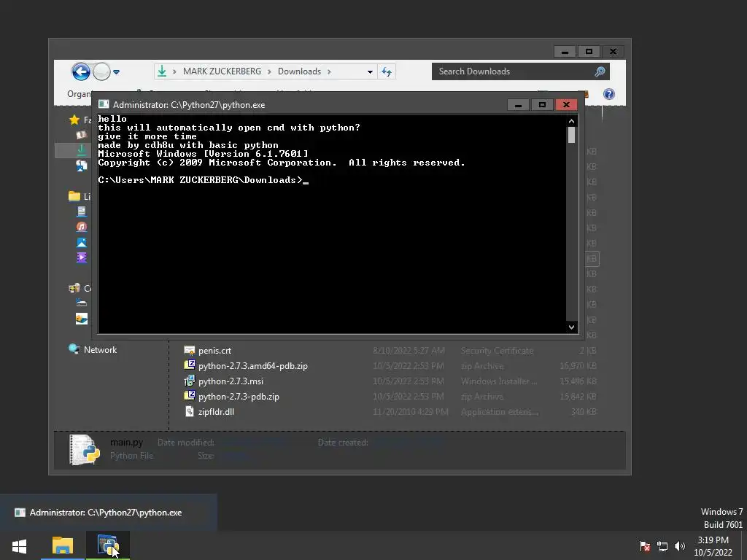747x560 pixels.
Task: Open the Videos library icon
Action: tap(82, 257)
